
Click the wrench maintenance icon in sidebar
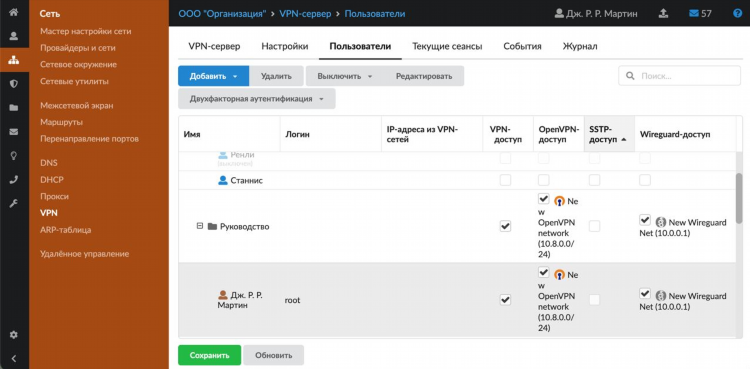coord(14,204)
